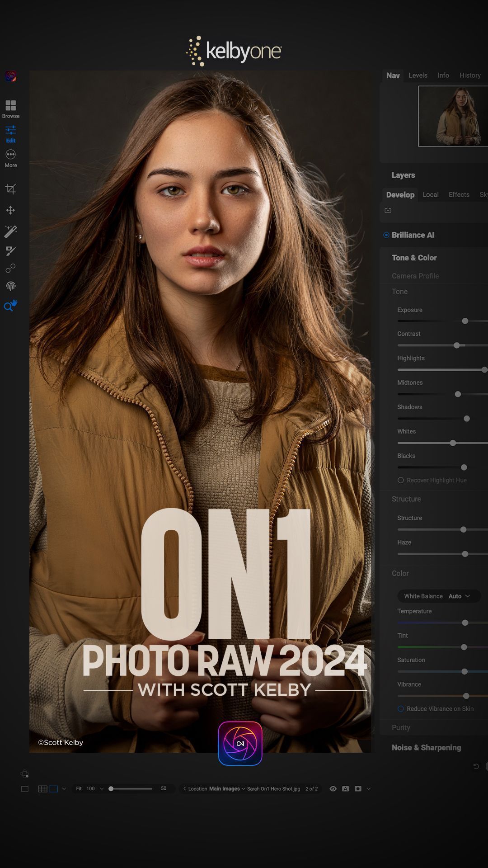Click the 100 zoom preset
Screen dimensions: 488x868
[x=90, y=789]
